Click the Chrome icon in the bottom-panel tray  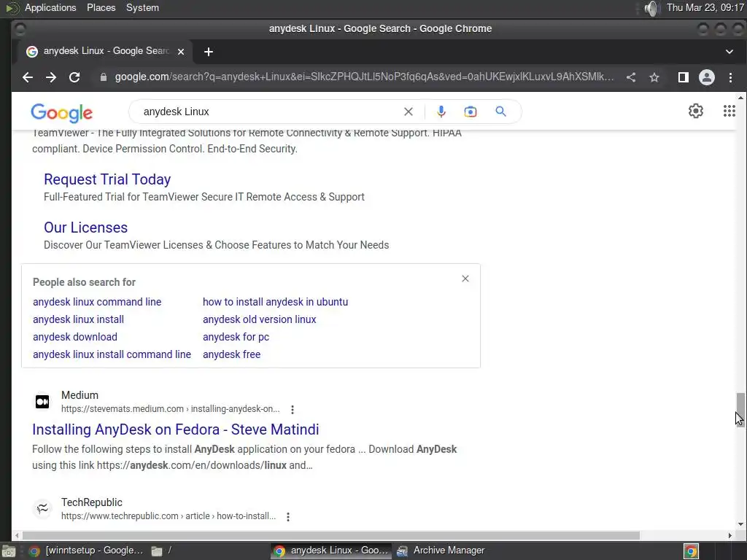692,551
